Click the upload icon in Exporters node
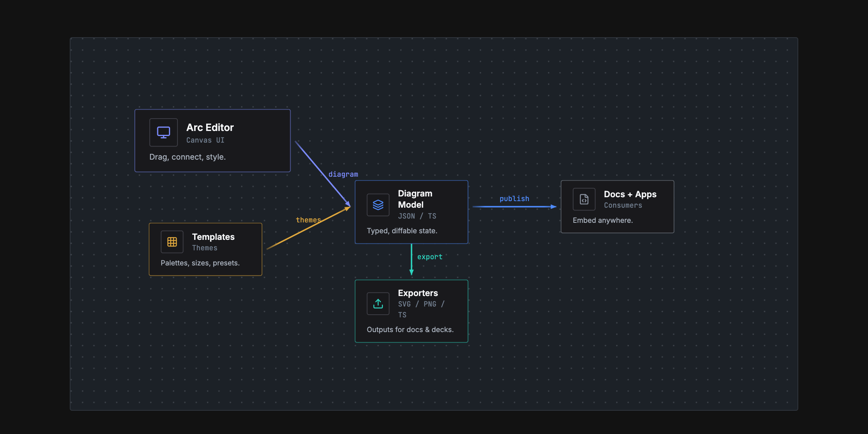The width and height of the screenshot is (868, 434). tap(378, 304)
